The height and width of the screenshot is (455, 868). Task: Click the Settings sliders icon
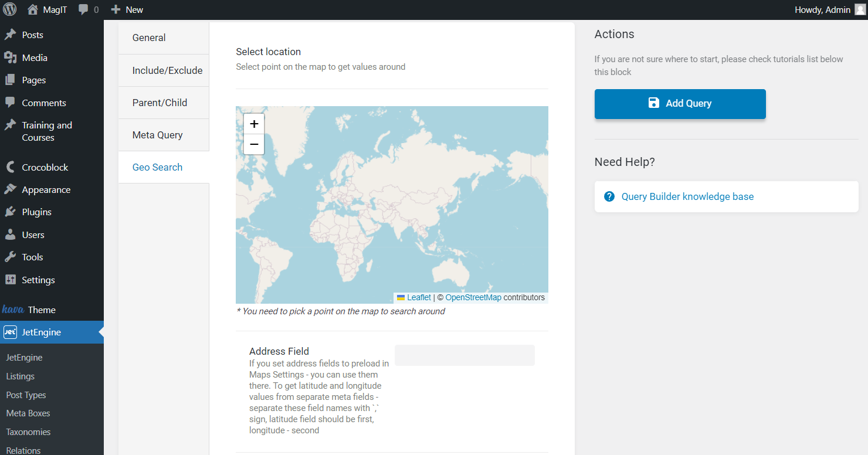pyautogui.click(x=10, y=280)
